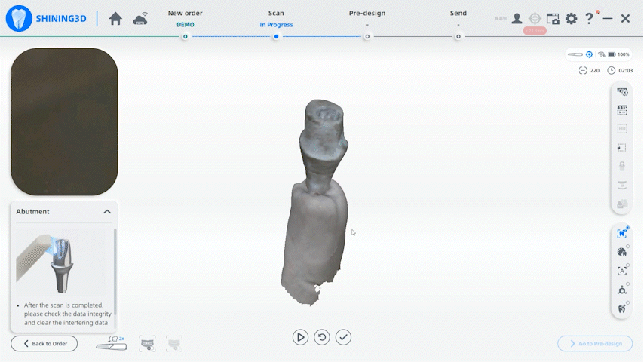644x362 pixels.
Task: Click the scan timer 02:03
Action: [x=620, y=71]
